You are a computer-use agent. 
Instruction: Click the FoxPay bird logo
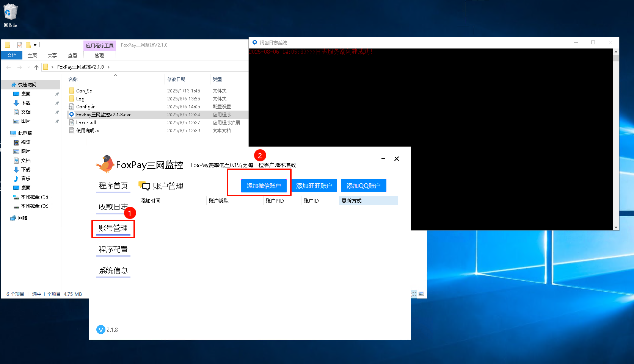105,164
